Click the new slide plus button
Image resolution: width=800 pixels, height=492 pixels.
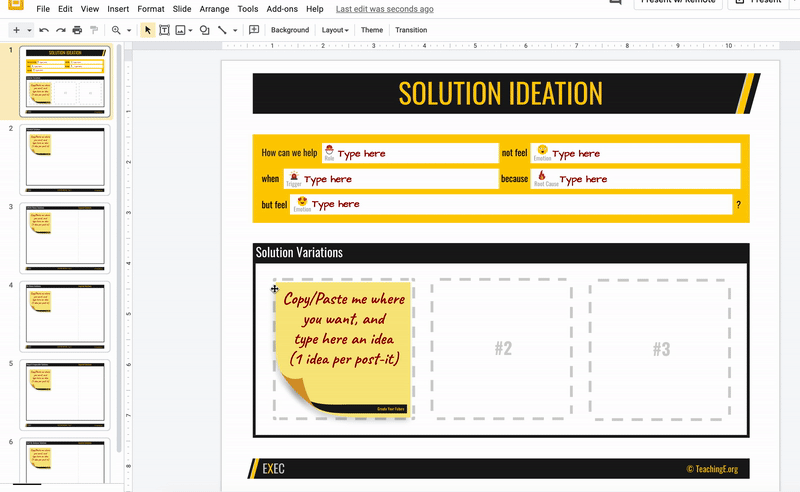click(x=16, y=30)
